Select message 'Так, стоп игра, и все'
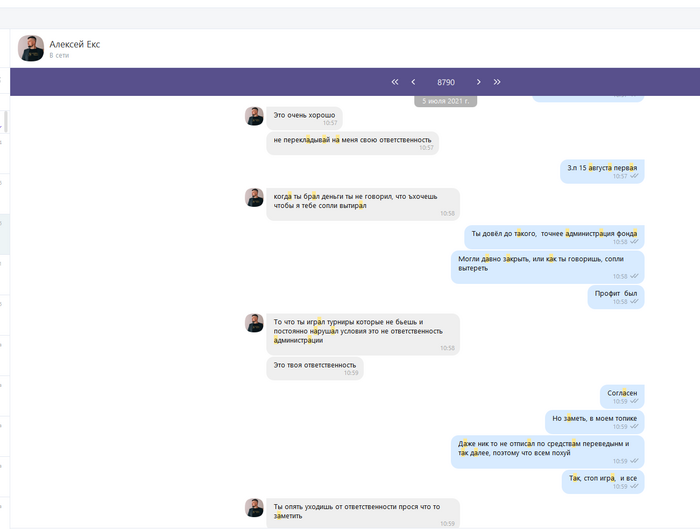700x529 pixels. [x=603, y=482]
